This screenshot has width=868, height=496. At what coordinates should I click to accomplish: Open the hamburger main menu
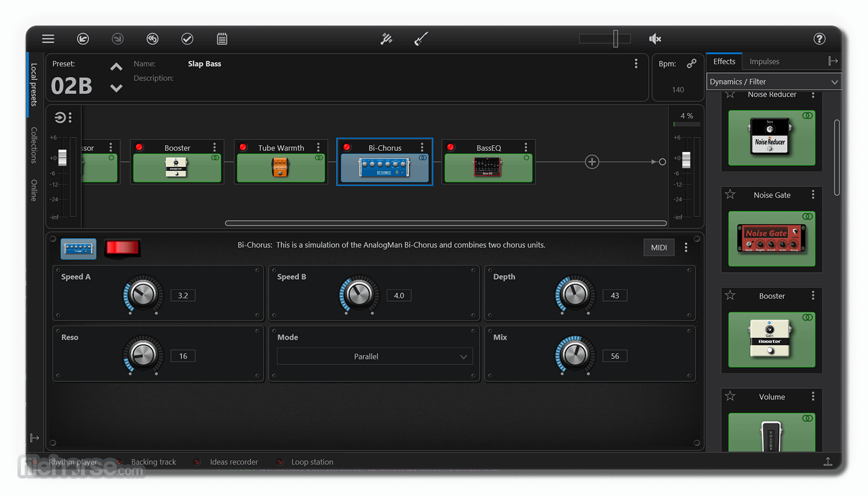click(48, 39)
